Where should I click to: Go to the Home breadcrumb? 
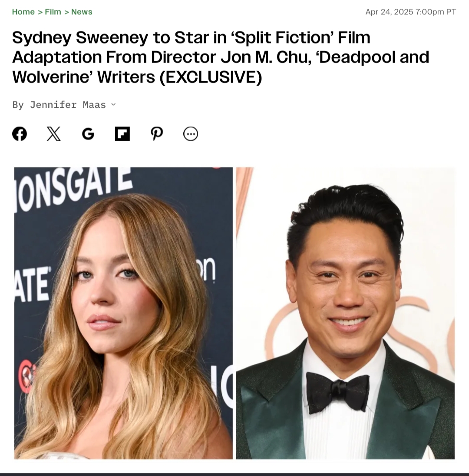23,12
